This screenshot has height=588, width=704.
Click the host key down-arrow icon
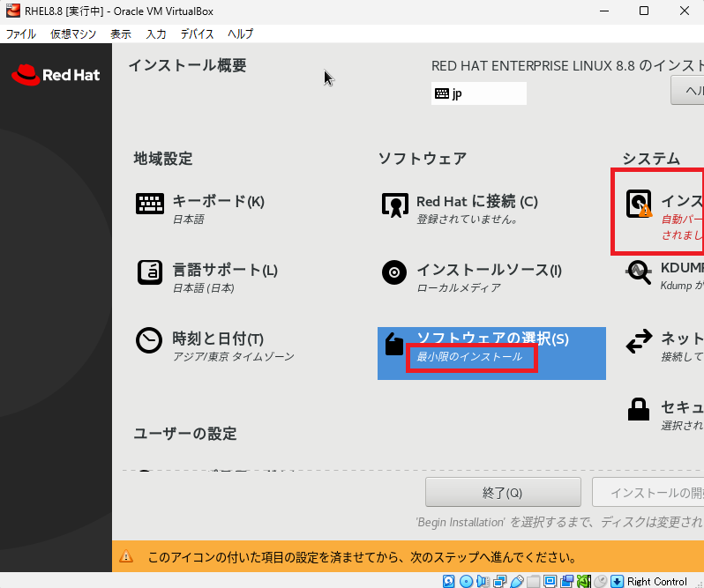[617, 581]
